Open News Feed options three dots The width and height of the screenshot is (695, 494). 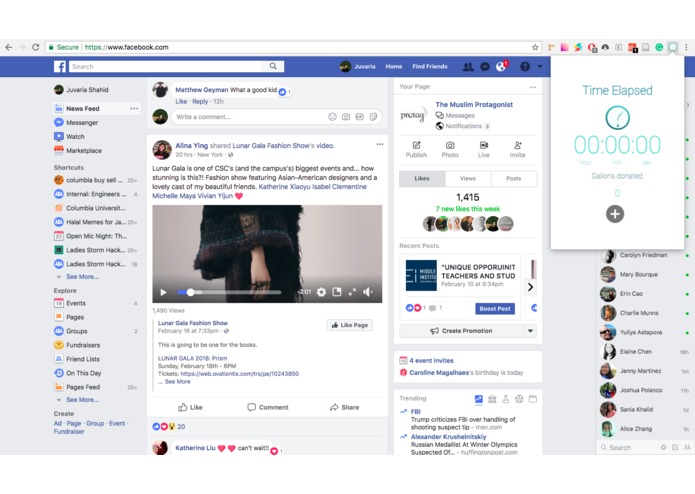pos(134,109)
